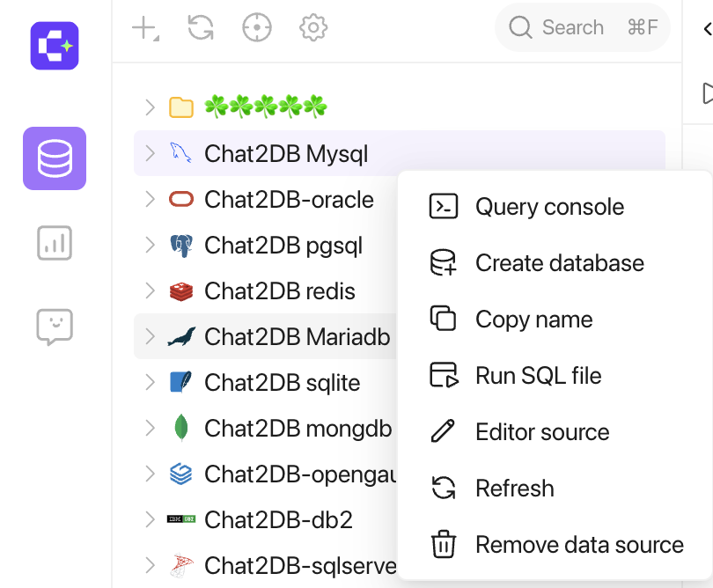Expand the Chat2DB pgsql connection

point(150,245)
